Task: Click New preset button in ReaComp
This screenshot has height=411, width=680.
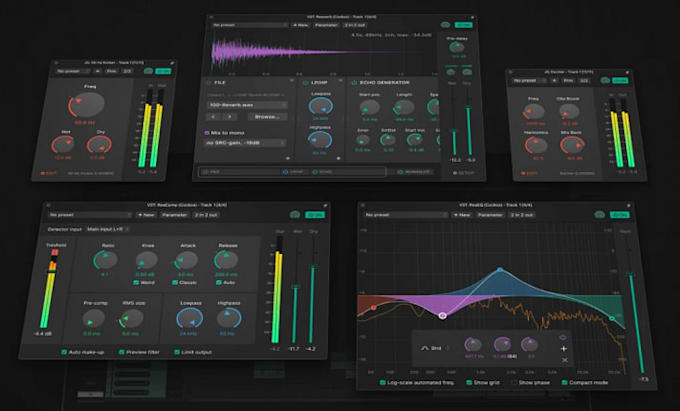Action: tap(146, 215)
